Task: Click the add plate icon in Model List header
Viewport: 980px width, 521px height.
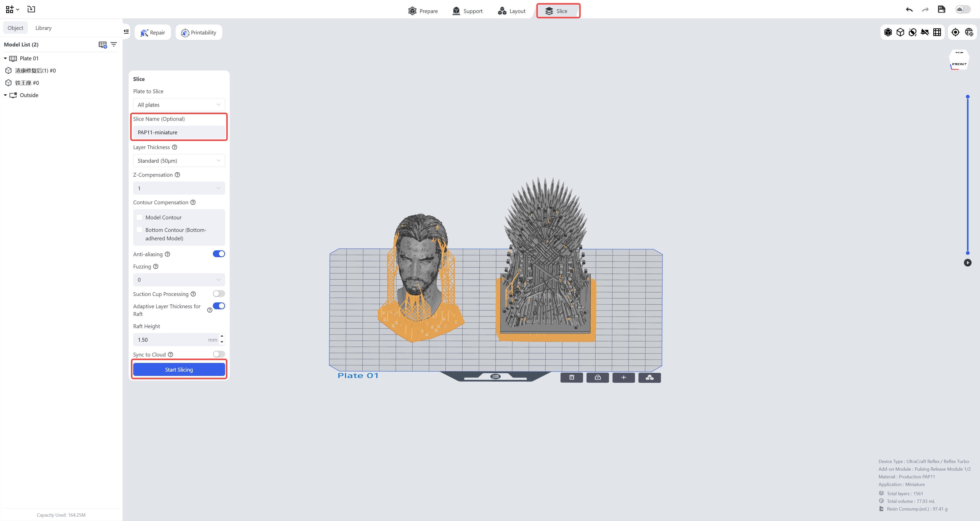Action: coord(103,45)
